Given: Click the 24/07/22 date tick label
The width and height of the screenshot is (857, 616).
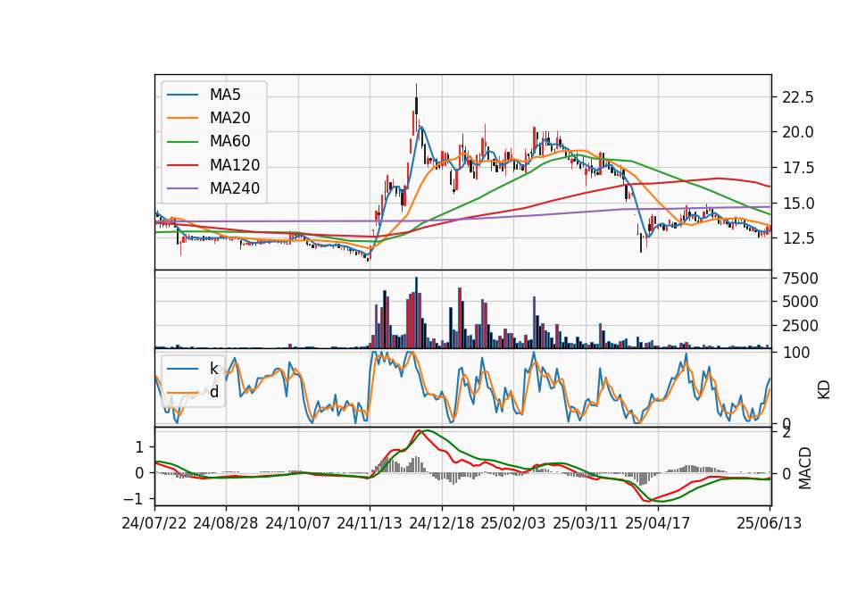Looking at the screenshot, I should click(x=154, y=523).
